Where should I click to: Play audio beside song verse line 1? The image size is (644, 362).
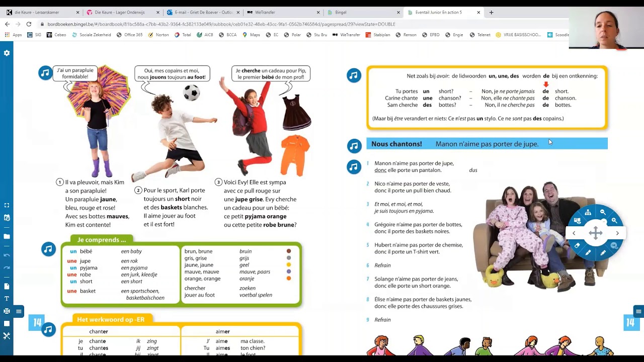(x=354, y=166)
